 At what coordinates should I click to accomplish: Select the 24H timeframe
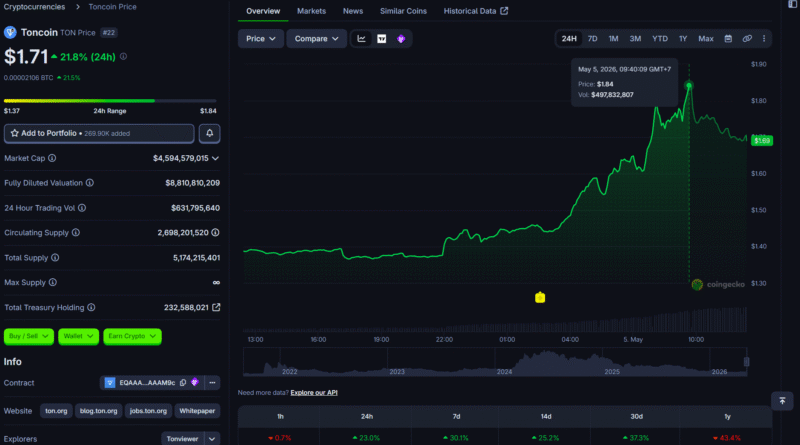569,39
